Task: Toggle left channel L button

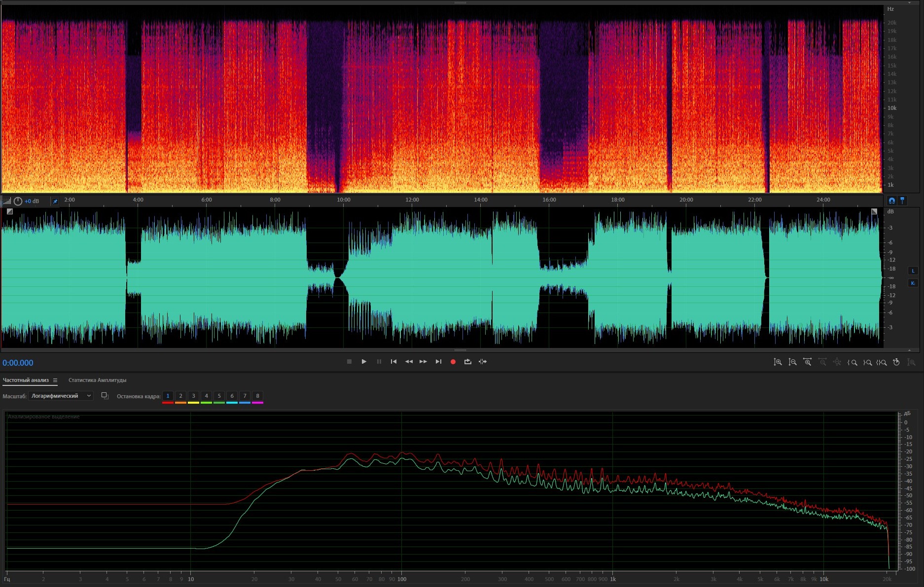Action: pos(913,271)
